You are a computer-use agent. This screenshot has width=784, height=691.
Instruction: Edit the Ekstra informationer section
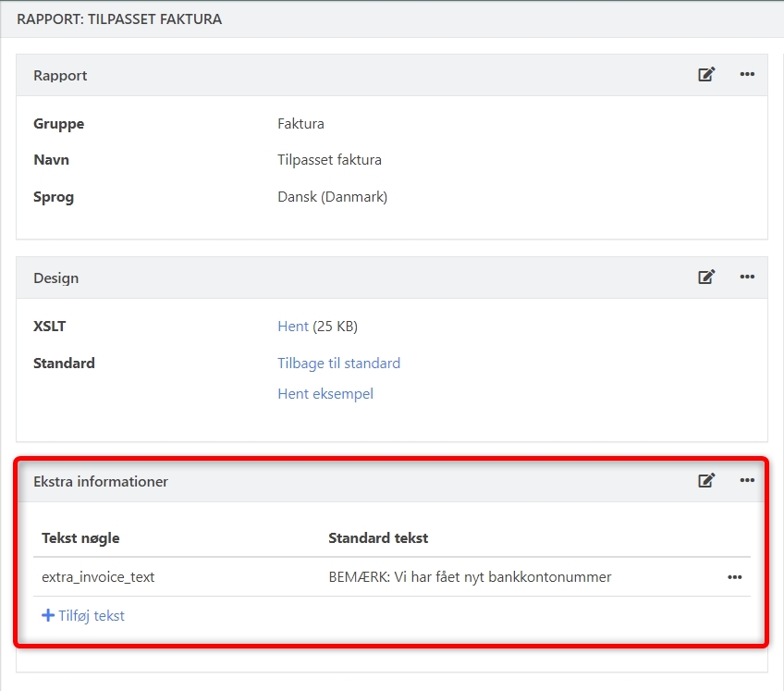click(x=706, y=480)
